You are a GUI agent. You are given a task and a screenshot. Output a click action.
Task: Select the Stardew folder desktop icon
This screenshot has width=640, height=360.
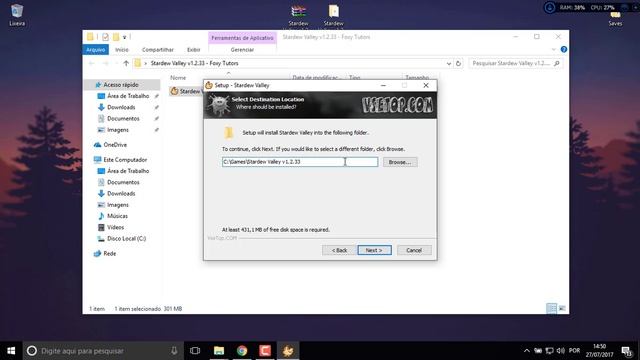(333, 16)
